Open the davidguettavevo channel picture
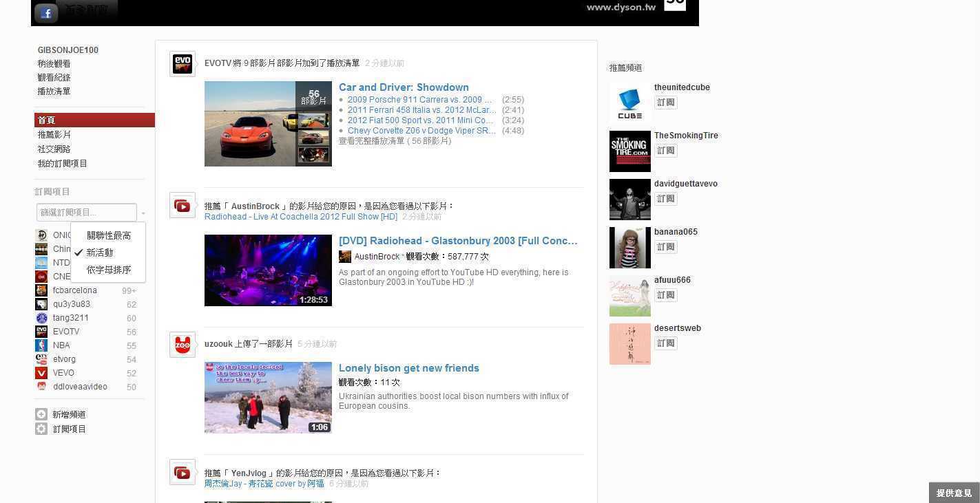 coord(630,200)
